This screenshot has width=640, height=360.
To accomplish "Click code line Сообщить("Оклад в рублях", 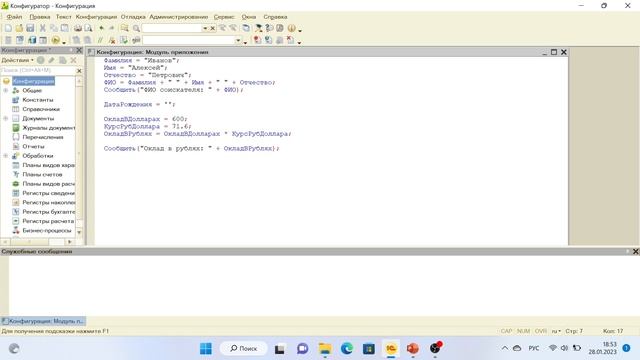I will (191, 149).
